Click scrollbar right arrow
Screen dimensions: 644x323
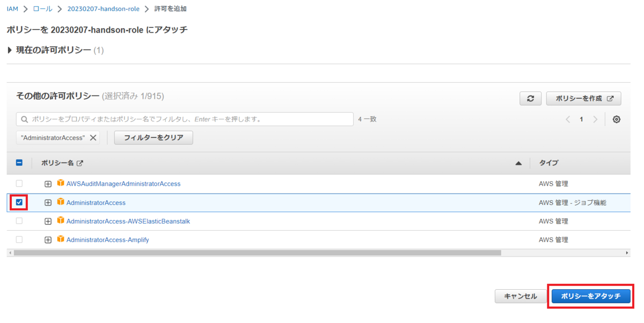(627, 252)
